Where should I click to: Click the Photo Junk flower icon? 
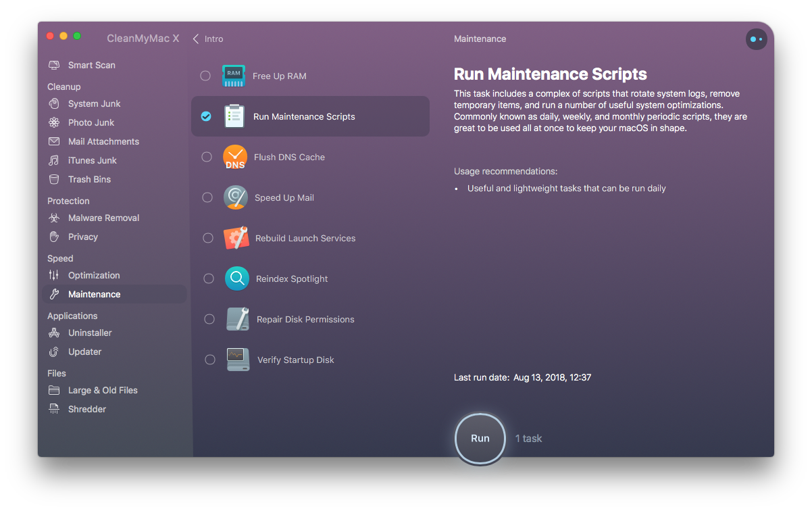coord(54,122)
